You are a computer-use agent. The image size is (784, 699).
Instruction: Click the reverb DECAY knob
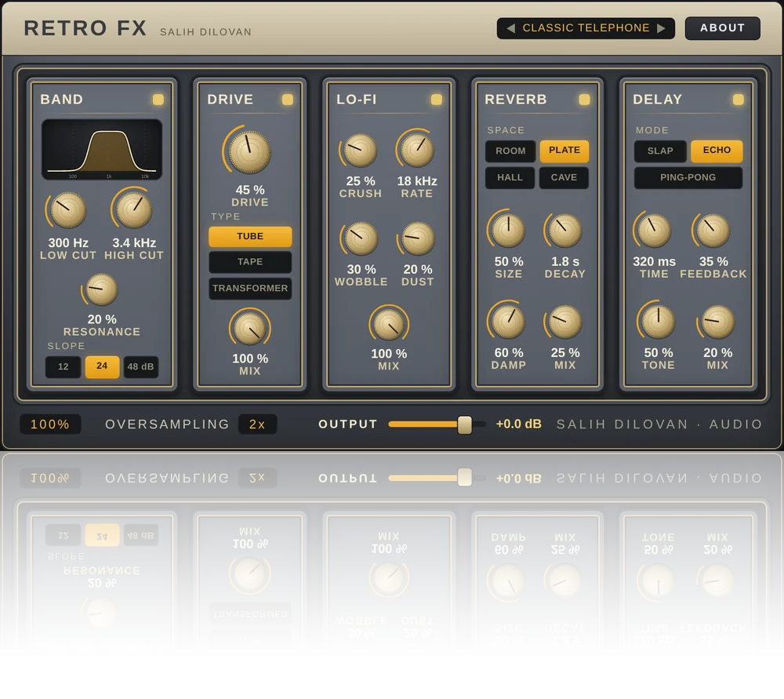click(565, 230)
